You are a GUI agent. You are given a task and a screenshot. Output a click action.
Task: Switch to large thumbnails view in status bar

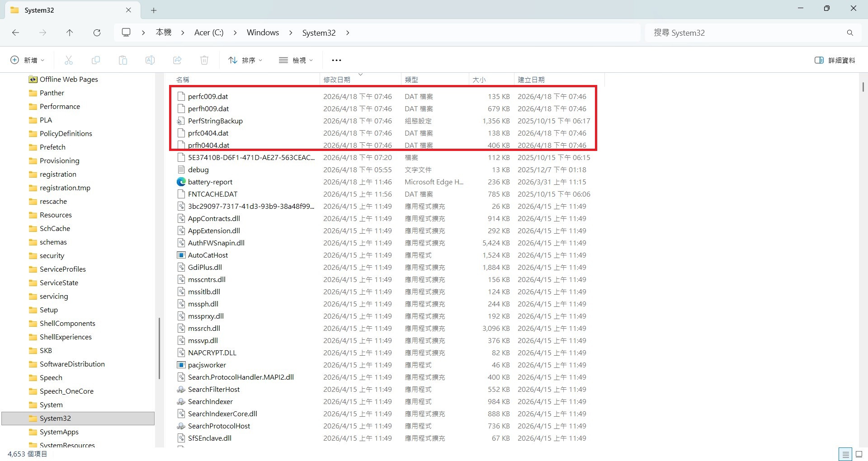click(859, 454)
